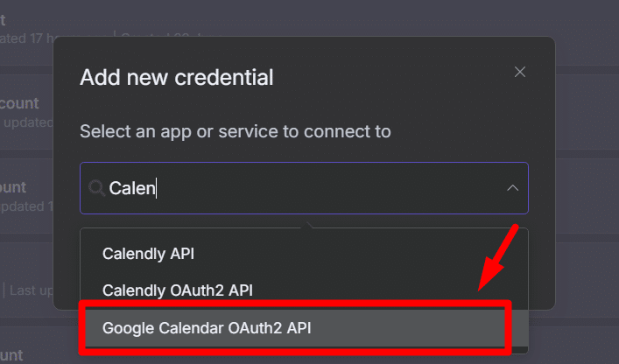Select the Calendly OAuth2 API option

pyautogui.click(x=304, y=290)
